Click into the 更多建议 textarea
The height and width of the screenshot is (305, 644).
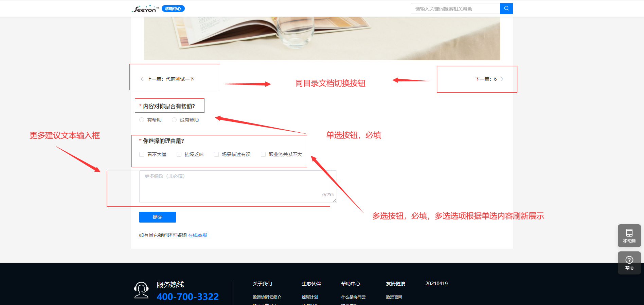[238, 187]
